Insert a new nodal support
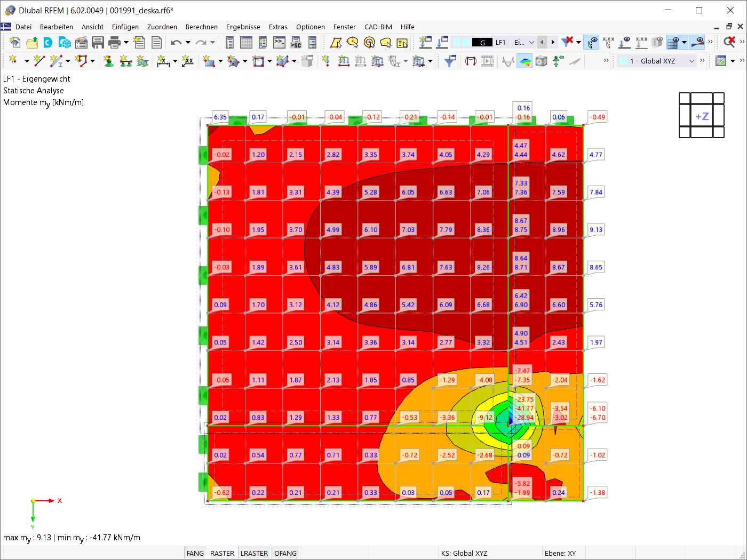This screenshot has width=747, height=560. tap(109, 61)
